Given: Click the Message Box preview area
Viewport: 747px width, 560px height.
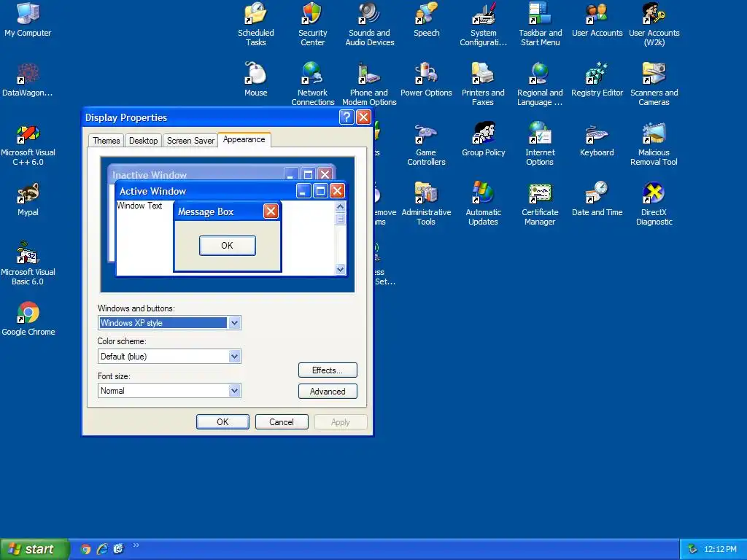Looking at the screenshot, I should 228,237.
